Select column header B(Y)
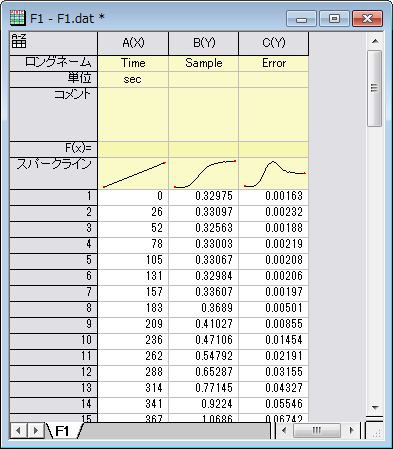 coord(204,43)
